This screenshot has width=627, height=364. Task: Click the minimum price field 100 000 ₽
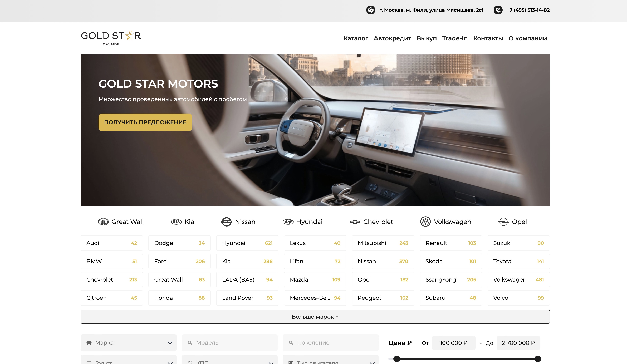pyautogui.click(x=454, y=343)
